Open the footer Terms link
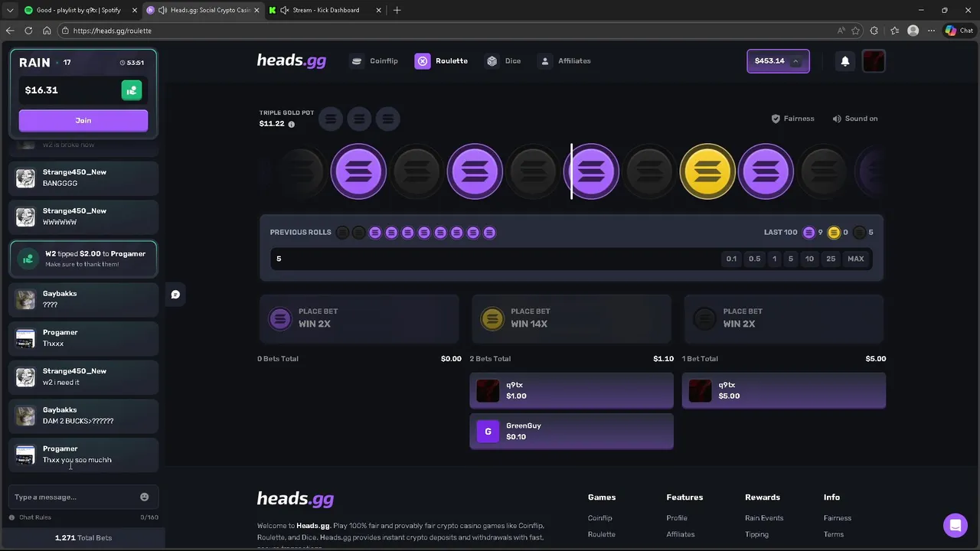 [x=834, y=534]
